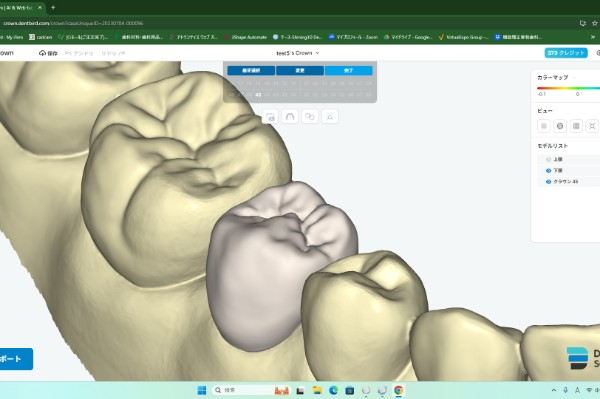Image resolution: width=600 pixels, height=399 pixels.
Task: Click the fit-to-screen view icon
Action: click(592, 126)
